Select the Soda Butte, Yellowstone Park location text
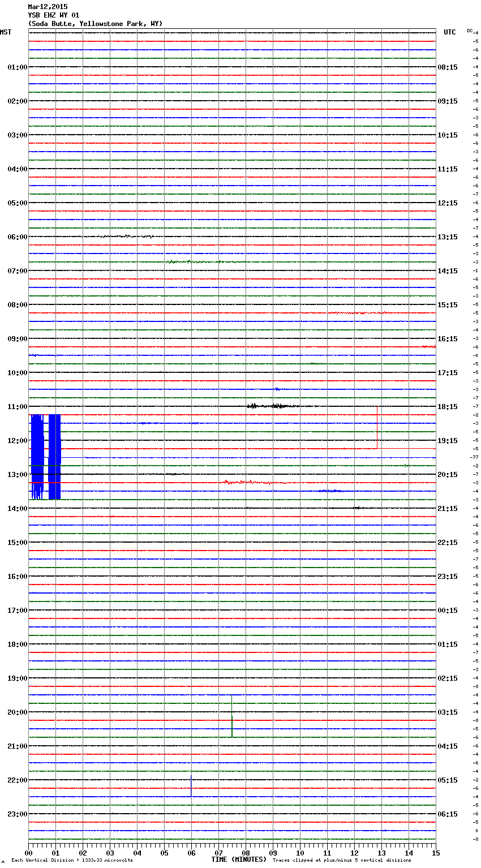The width and height of the screenshot is (481, 868). click(x=95, y=24)
